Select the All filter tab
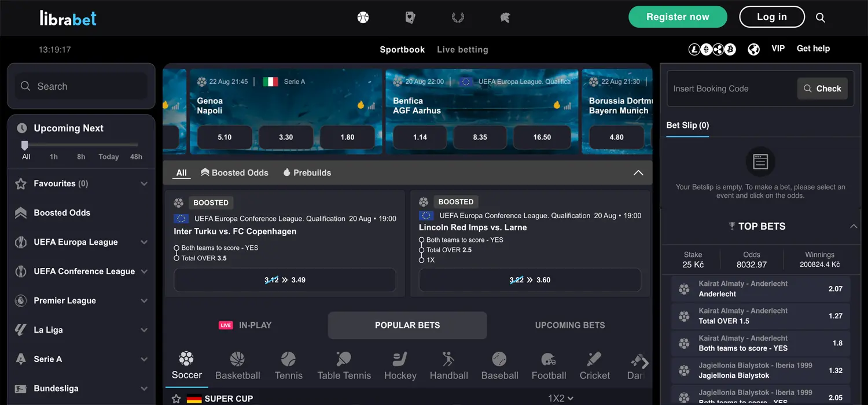The width and height of the screenshot is (868, 405). pos(182,173)
